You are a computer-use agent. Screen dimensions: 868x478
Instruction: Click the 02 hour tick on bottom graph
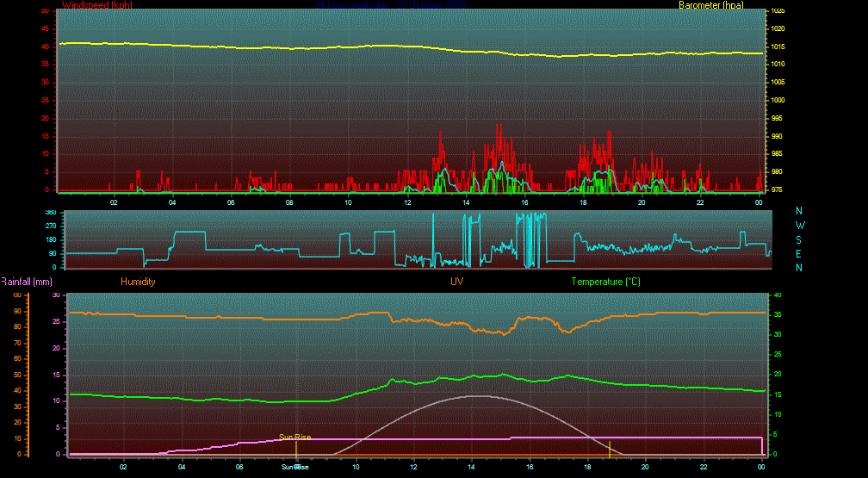pos(123,467)
